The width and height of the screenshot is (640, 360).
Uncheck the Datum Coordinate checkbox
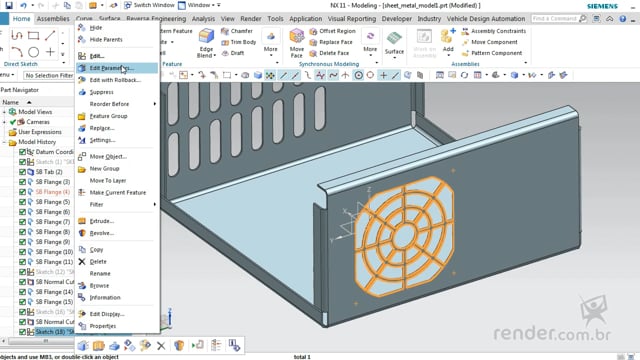click(22, 152)
